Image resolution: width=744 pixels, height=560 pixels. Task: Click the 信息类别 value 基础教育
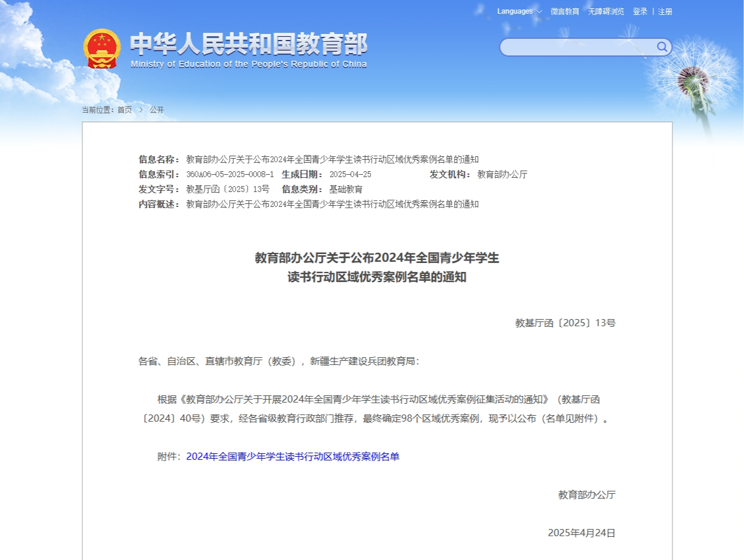pyautogui.click(x=346, y=190)
